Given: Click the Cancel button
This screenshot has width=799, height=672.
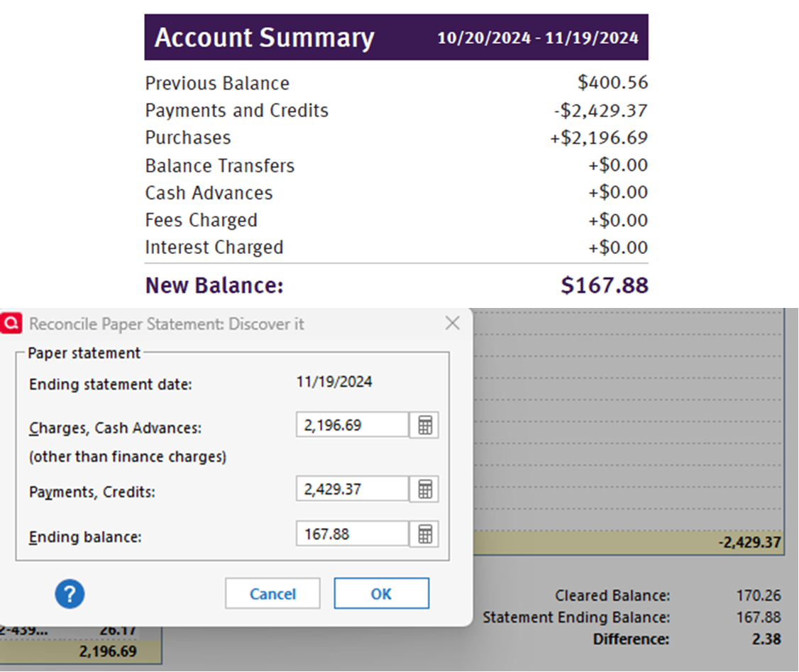Looking at the screenshot, I should [x=272, y=593].
